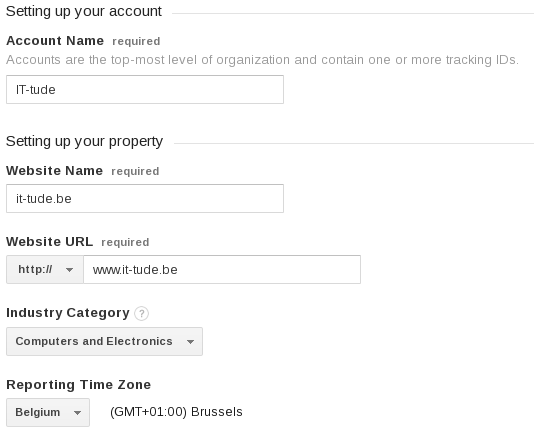Click the Website Name field showing it-tude.be
534x436 pixels.
click(x=145, y=199)
